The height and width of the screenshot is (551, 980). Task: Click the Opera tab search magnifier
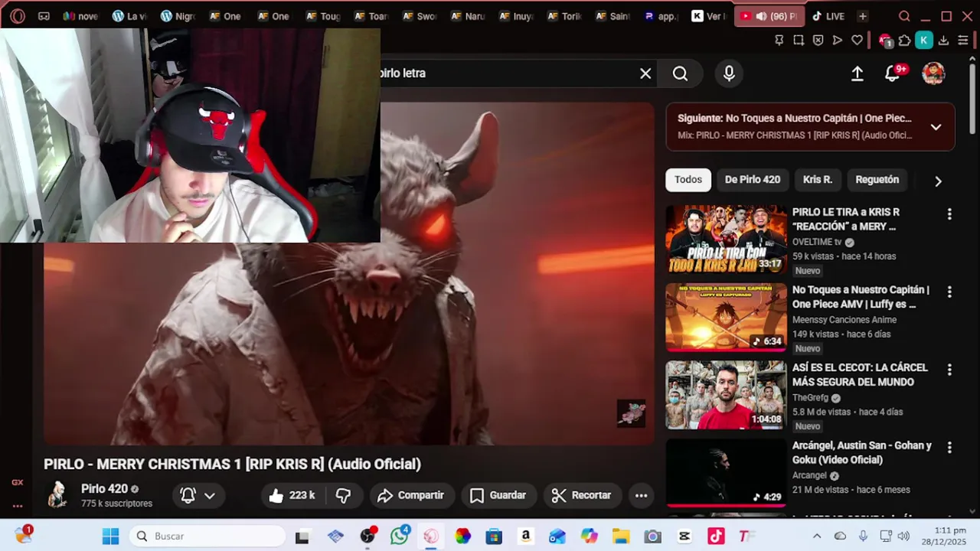(904, 16)
